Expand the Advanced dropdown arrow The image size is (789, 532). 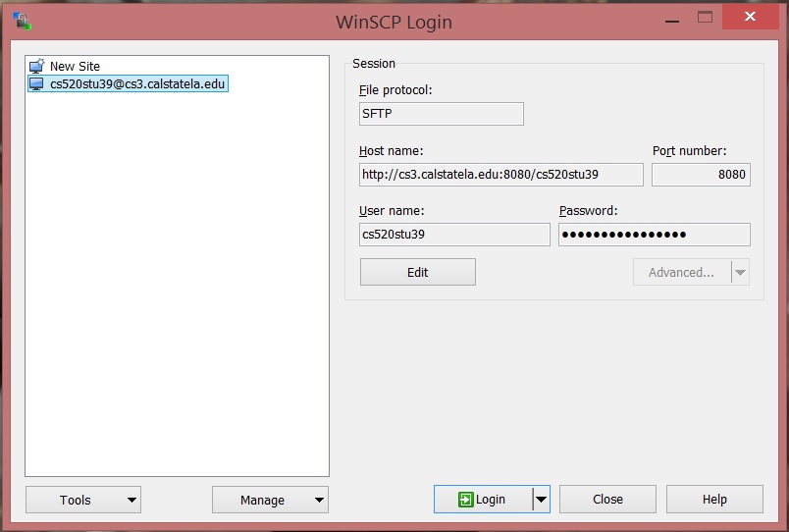pyautogui.click(x=741, y=273)
